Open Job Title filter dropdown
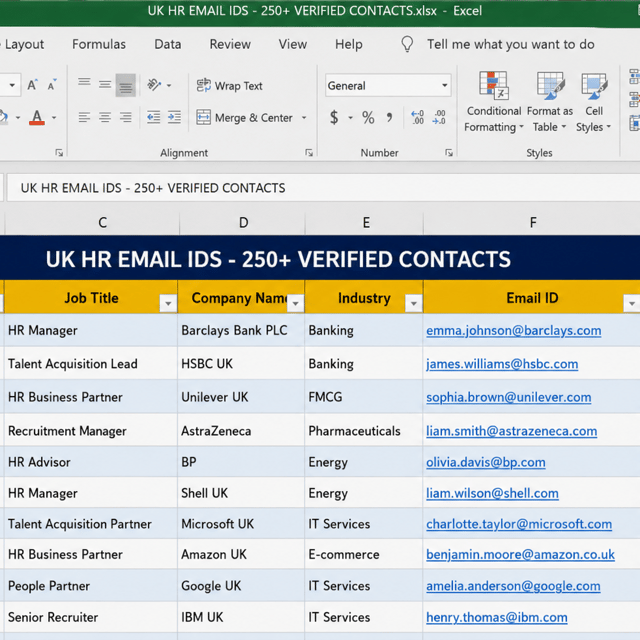Image resolution: width=640 pixels, height=640 pixels. [x=168, y=304]
